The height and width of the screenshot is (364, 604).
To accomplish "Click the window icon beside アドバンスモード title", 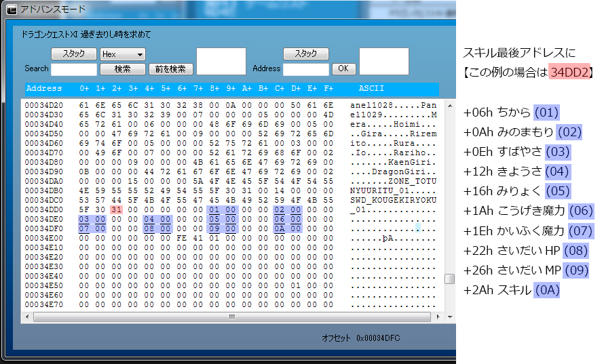I will coord(12,9).
